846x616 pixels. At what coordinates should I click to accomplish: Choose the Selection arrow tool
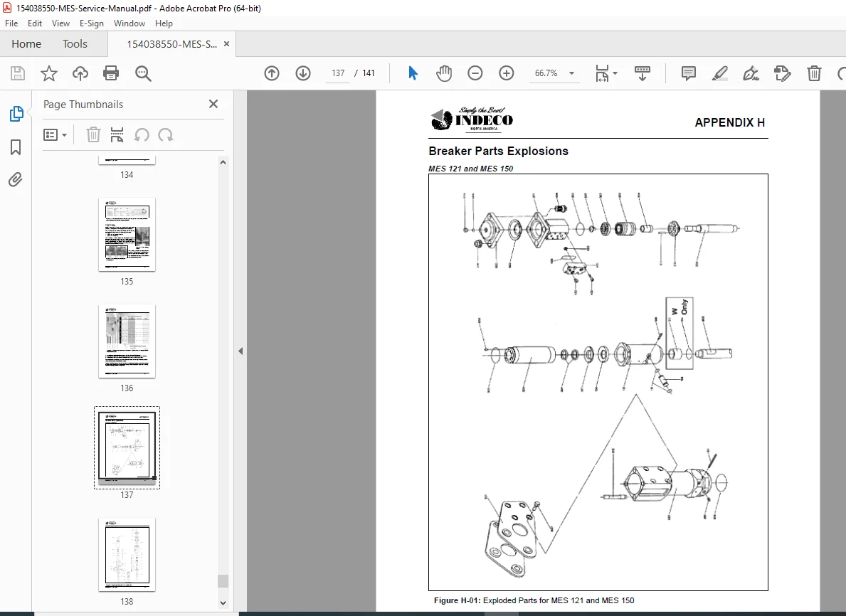click(x=413, y=73)
